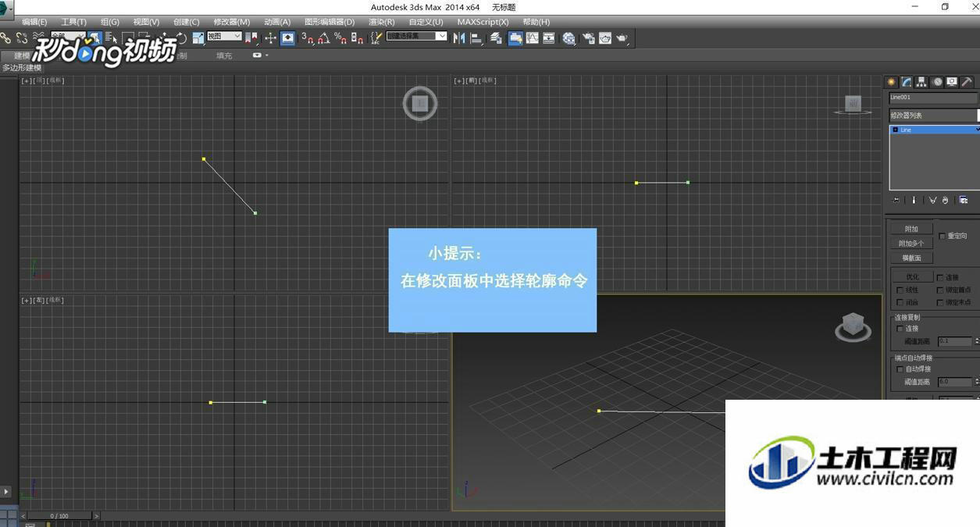Open the Hierarchy command panel tab
Viewport: 980px width, 527px height.
(x=921, y=82)
